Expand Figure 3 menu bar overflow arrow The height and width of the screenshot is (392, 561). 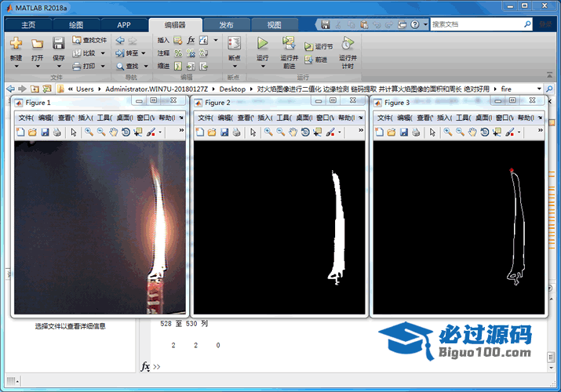(540, 118)
